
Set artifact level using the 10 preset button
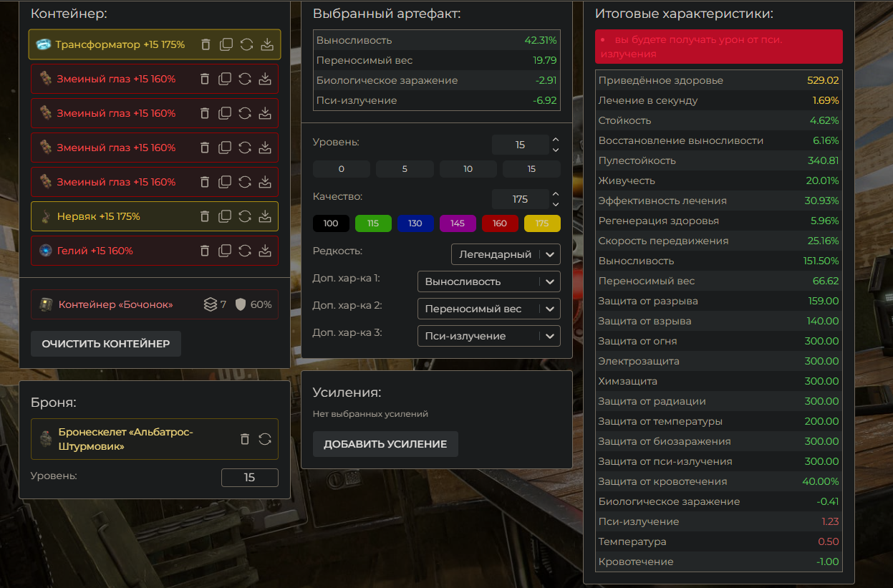[x=468, y=169]
